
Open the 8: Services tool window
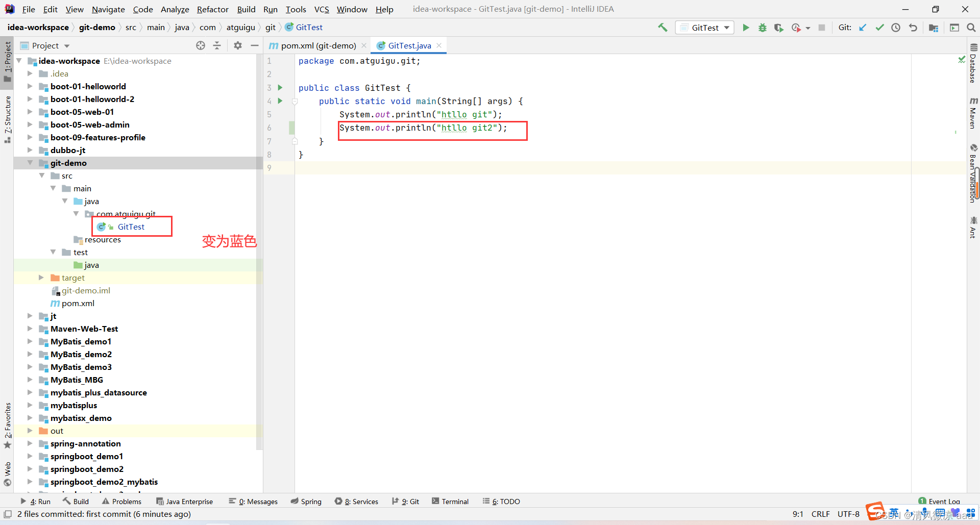tap(356, 502)
